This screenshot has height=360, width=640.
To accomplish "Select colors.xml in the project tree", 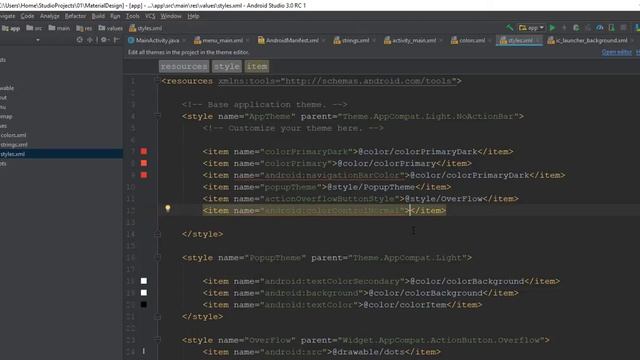I will click(13, 135).
